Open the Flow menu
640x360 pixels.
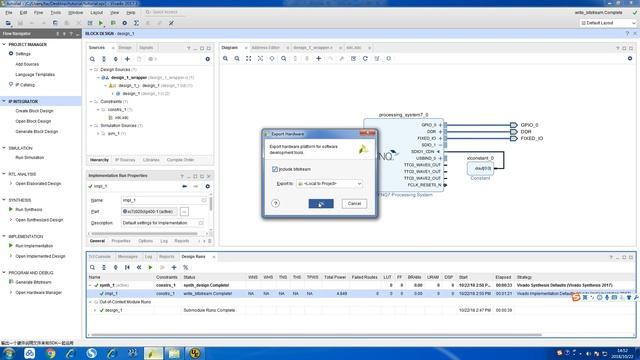(x=38, y=13)
